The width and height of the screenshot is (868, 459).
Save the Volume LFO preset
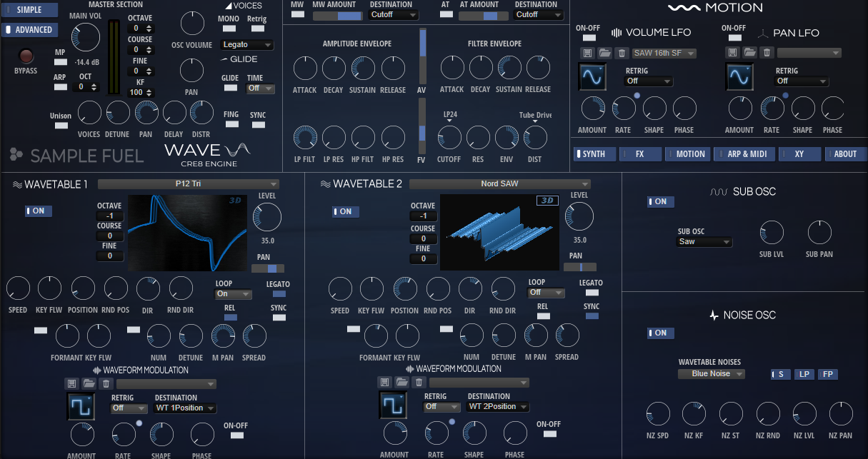click(587, 53)
